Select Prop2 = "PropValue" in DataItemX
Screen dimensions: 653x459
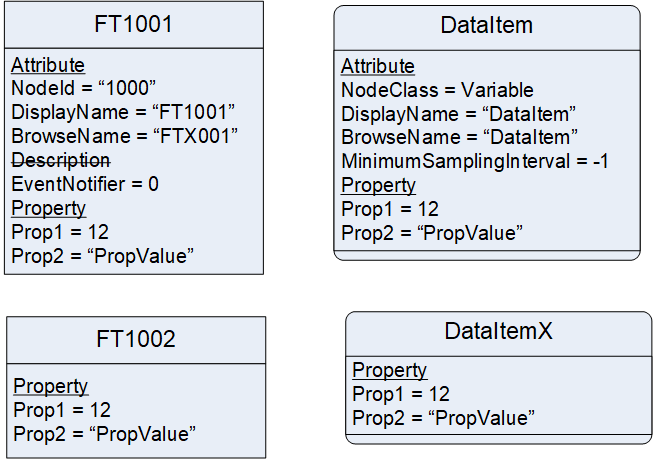pos(444,418)
